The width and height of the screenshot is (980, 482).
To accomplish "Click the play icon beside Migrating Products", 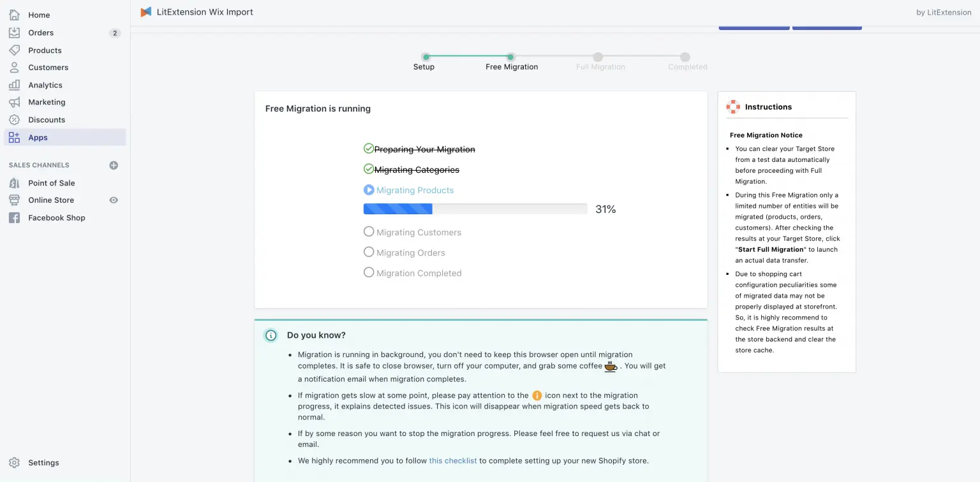I will [369, 189].
